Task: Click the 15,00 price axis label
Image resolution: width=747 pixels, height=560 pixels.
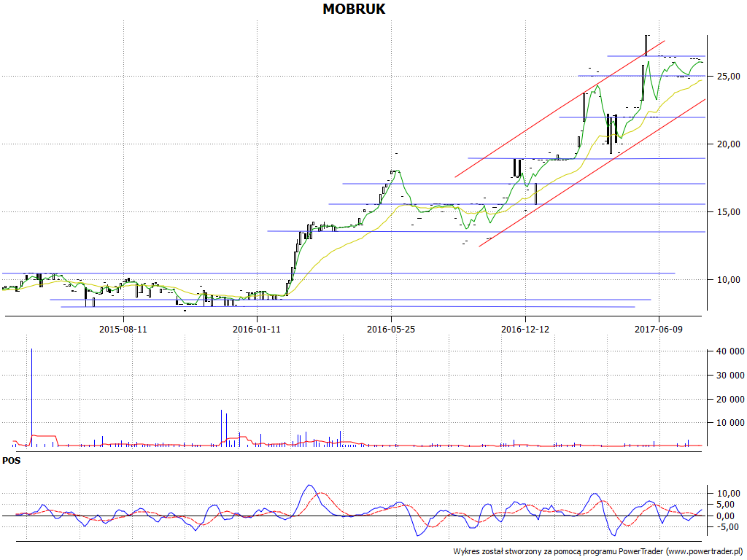Action: pyautogui.click(x=729, y=212)
